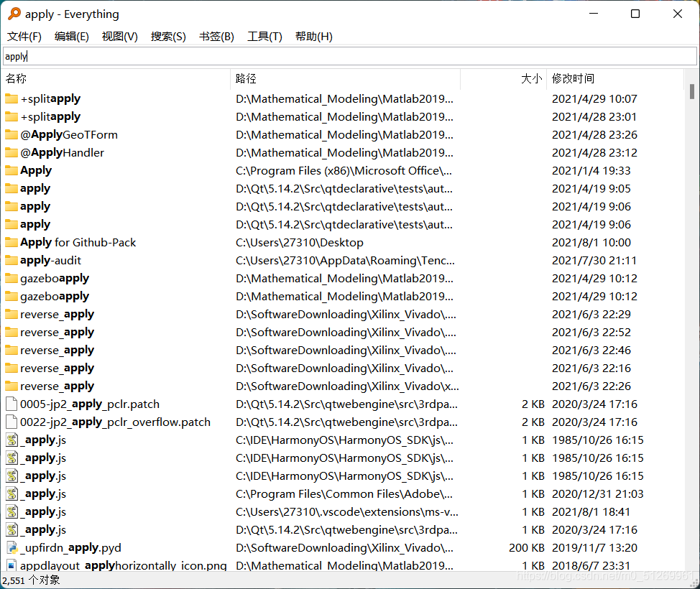Select file name '_upfirdn_apply.pyd'
The image size is (700, 589).
(x=70, y=547)
